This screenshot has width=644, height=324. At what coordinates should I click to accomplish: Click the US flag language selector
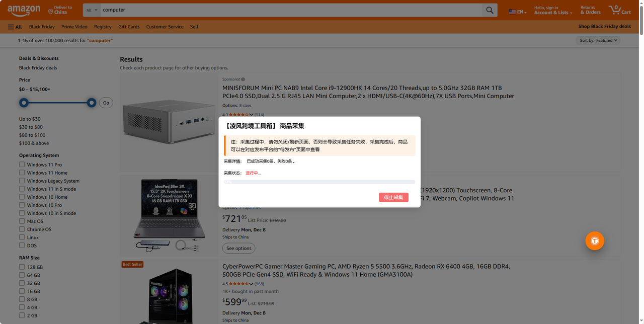pos(517,12)
